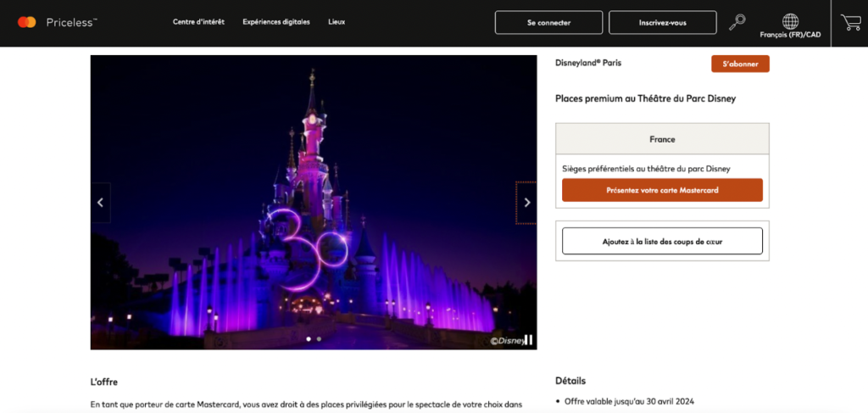Screen dimensions: 868x413
Task: Pause the image slideshow
Action: (x=528, y=339)
